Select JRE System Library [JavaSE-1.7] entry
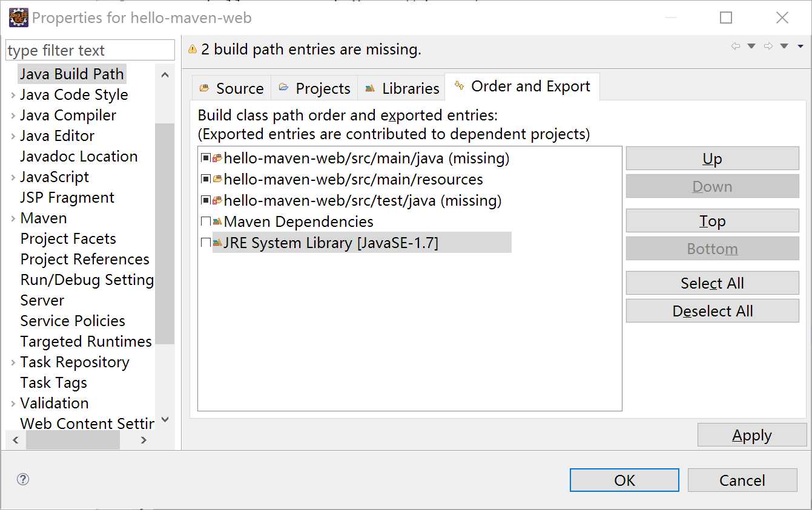The height and width of the screenshot is (510, 812). [x=331, y=243]
